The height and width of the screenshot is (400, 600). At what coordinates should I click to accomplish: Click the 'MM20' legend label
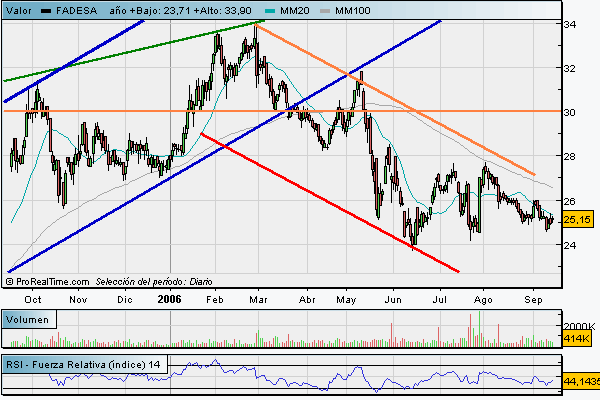point(295,11)
